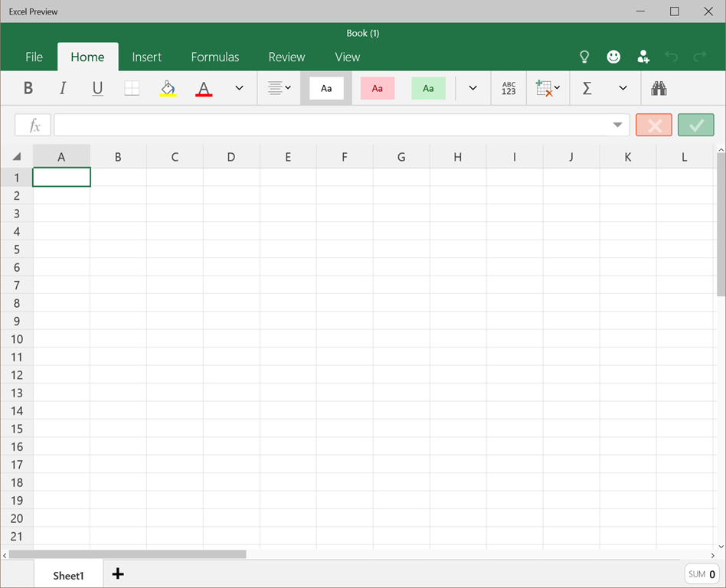Click the AutoSum sigma icon
The height and width of the screenshot is (588, 726).
[x=587, y=88]
